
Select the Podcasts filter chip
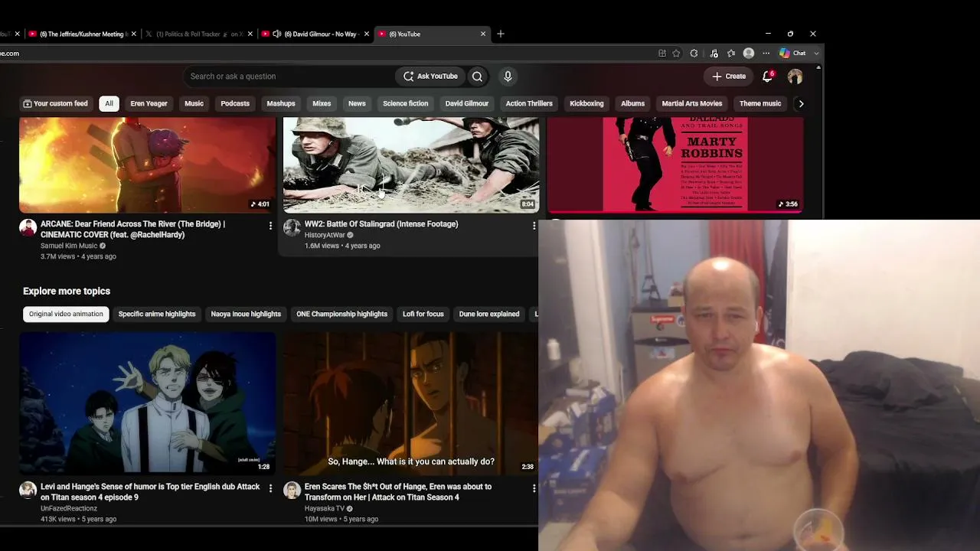[x=235, y=103]
